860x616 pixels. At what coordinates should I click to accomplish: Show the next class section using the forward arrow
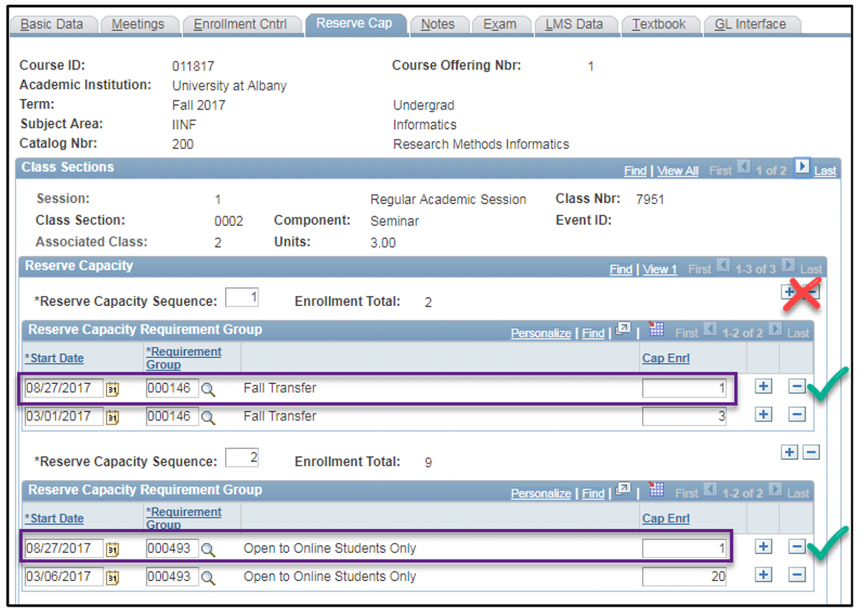pyautogui.click(x=802, y=170)
